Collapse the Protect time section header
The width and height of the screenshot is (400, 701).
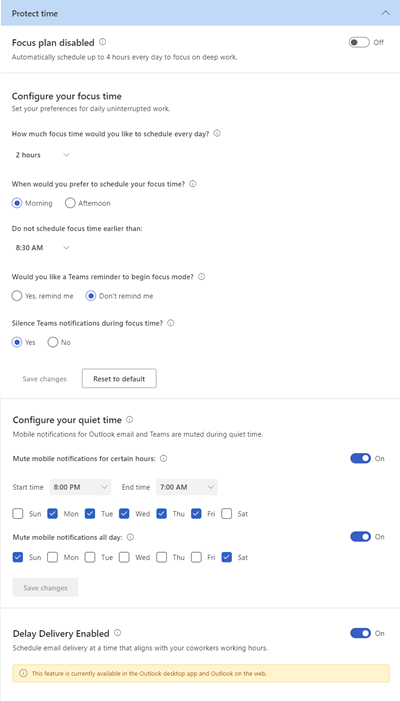[x=385, y=13]
